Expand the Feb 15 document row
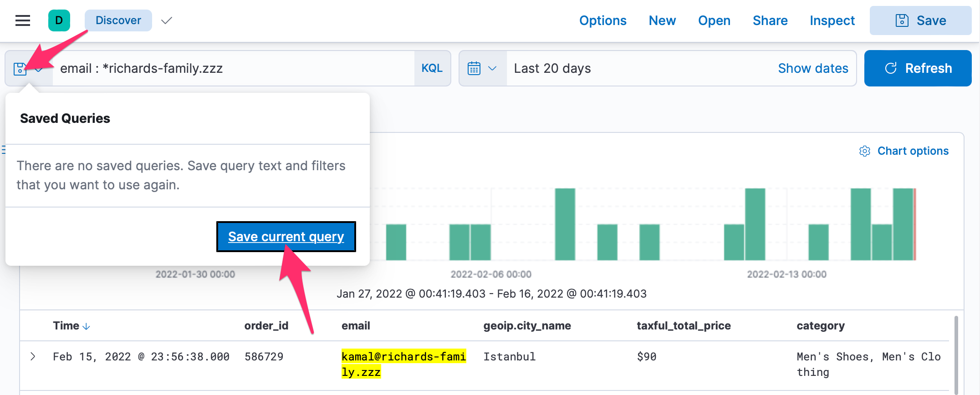The height and width of the screenshot is (395, 980). [x=33, y=356]
